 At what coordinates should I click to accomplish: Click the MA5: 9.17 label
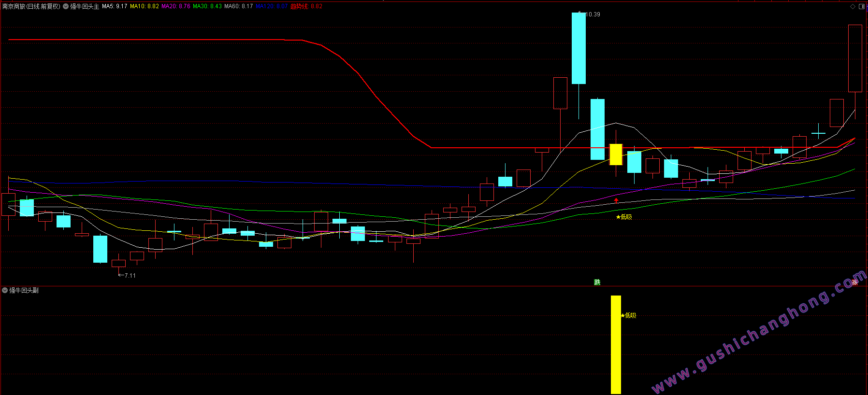[115, 6]
